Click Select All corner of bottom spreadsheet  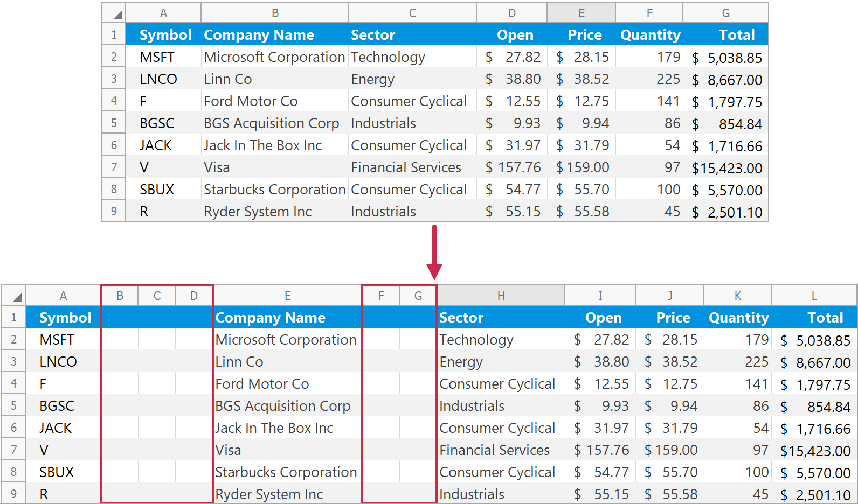[x=14, y=296]
